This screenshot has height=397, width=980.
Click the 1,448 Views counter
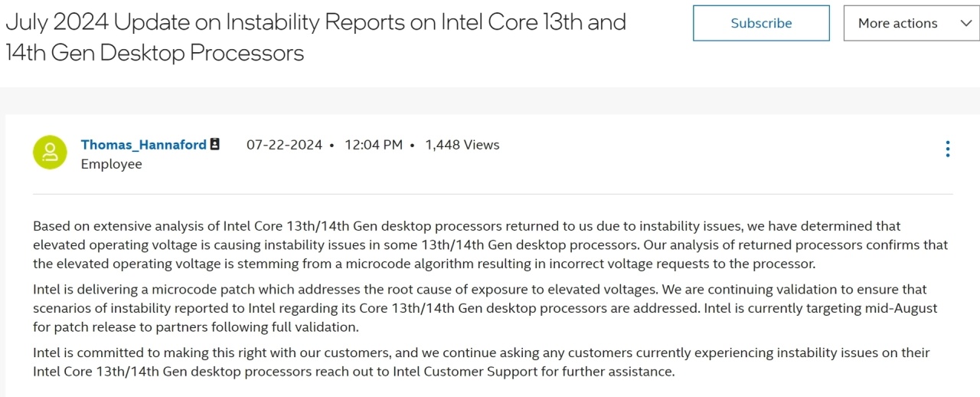pyautogui.click(x=462, y=145)
